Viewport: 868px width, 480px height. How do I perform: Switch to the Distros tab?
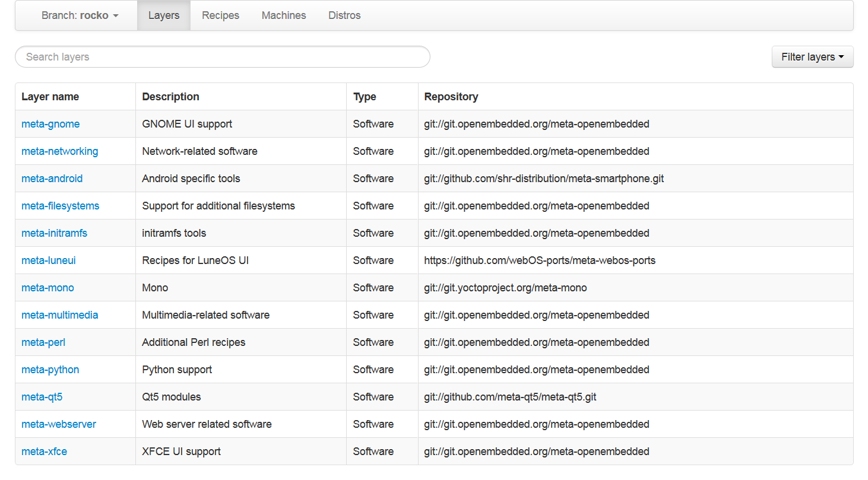344,15
